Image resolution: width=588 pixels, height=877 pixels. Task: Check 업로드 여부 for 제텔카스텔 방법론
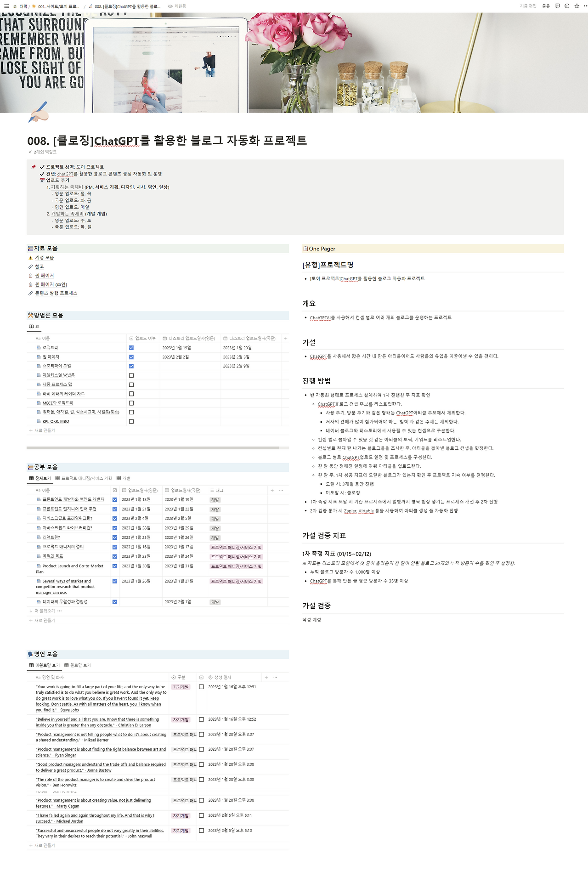[x=131, y=375]
